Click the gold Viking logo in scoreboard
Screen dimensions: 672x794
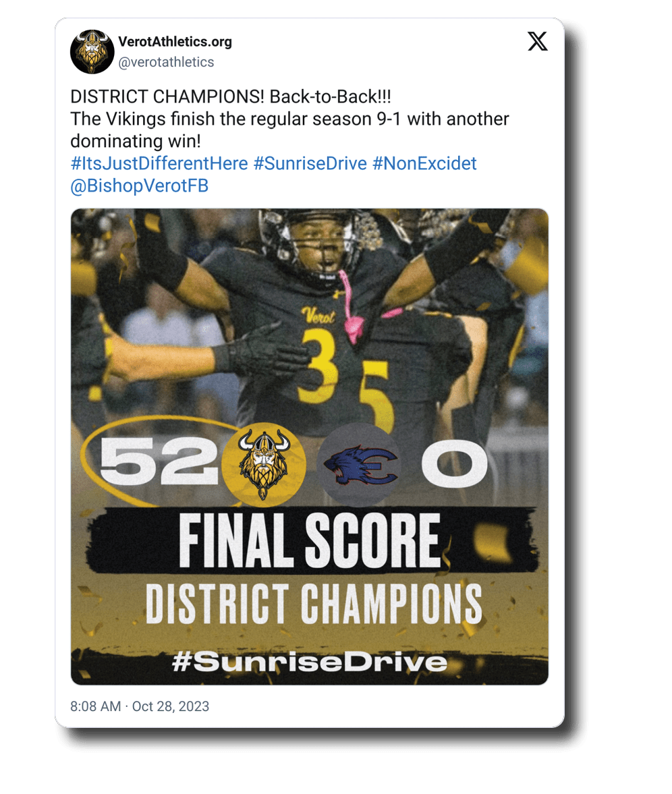click(264, 465)
